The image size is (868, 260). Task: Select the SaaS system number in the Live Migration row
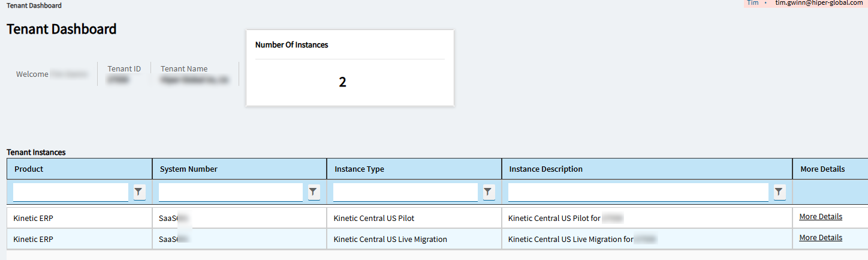click(240, 239)
